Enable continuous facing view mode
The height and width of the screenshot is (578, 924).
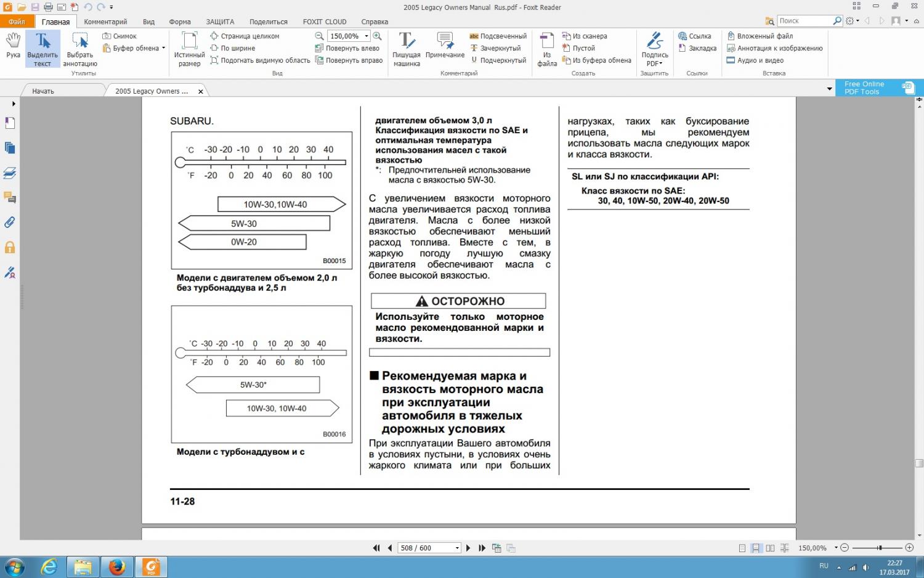pos(784,548)
